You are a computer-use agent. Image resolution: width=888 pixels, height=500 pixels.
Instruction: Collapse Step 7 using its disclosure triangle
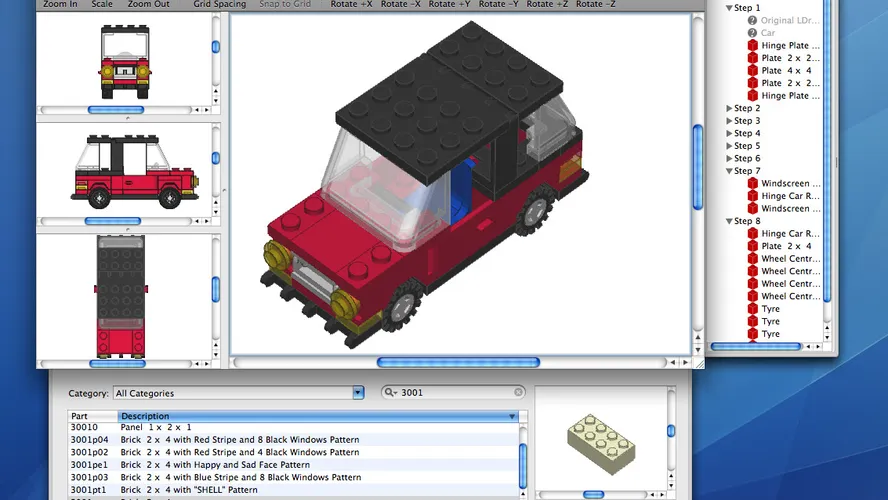click(729, 171)
